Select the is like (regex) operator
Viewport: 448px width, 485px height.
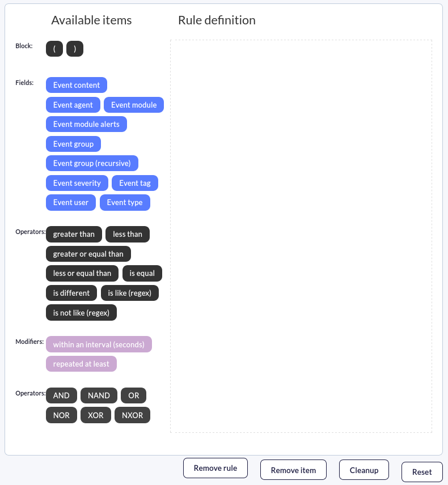click(130, 293)
